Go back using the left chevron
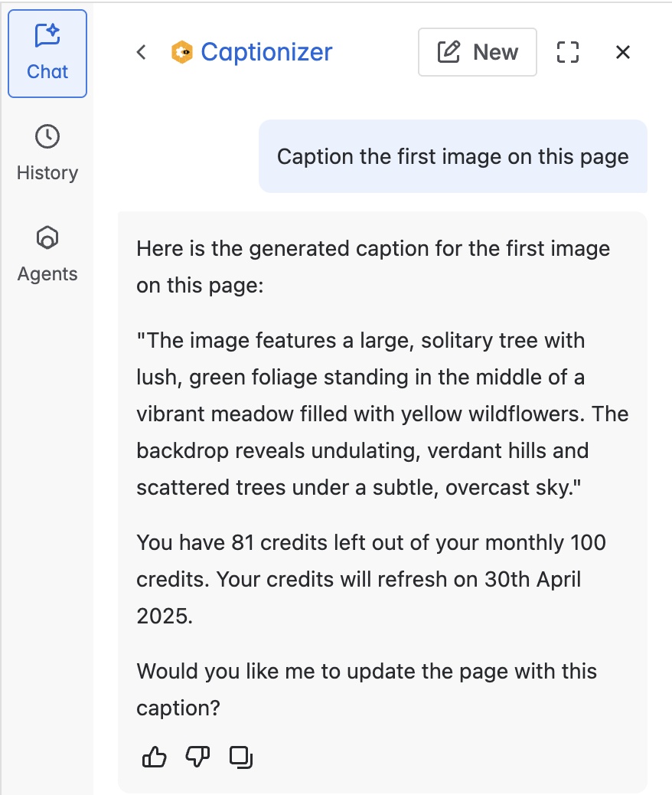The height and width of the screenshot is (795, 672). (141, 52)
